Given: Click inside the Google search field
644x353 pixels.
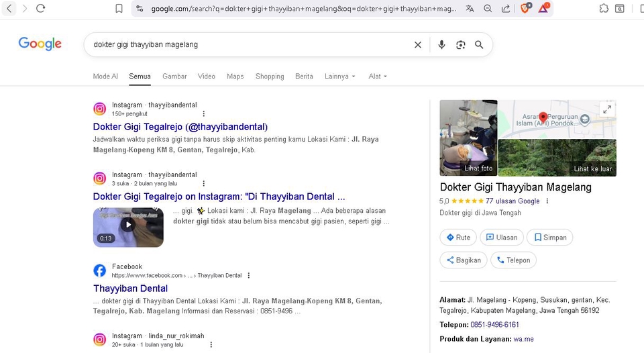Looking at the screenshot, I should [248, 45].
